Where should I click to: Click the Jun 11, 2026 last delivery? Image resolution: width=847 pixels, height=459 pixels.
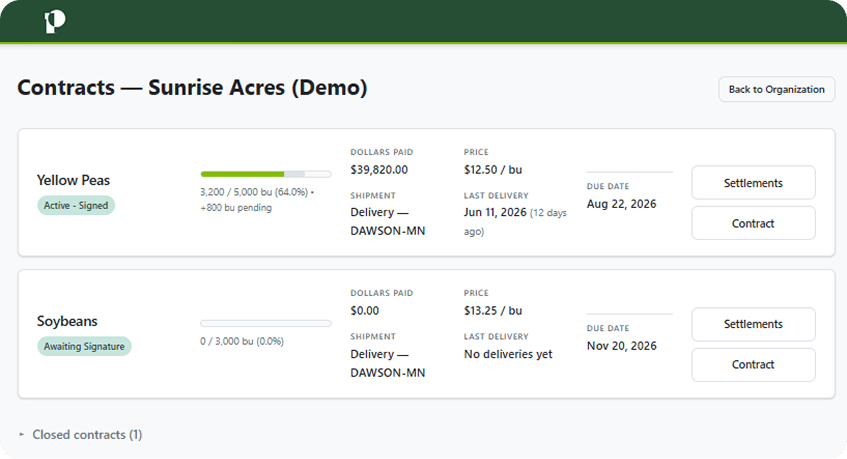(x=495, y=212)
